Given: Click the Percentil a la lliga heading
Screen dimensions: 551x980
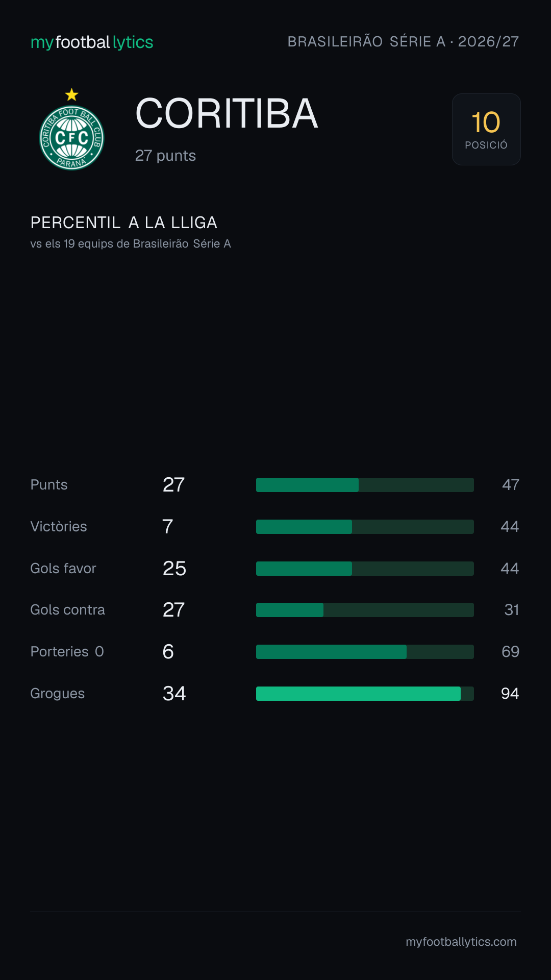Looking at the screenshot, I should coord(124,223).
